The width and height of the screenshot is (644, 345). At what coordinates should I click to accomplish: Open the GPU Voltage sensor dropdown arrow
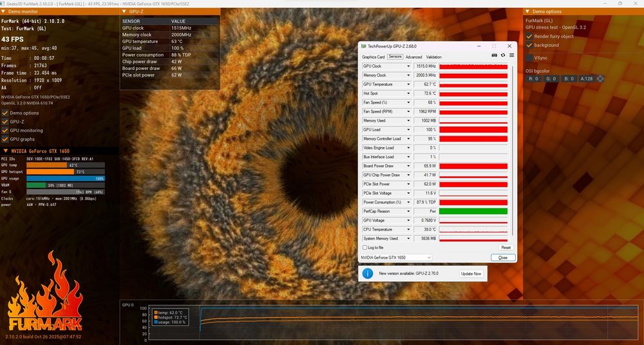point(408,221)
